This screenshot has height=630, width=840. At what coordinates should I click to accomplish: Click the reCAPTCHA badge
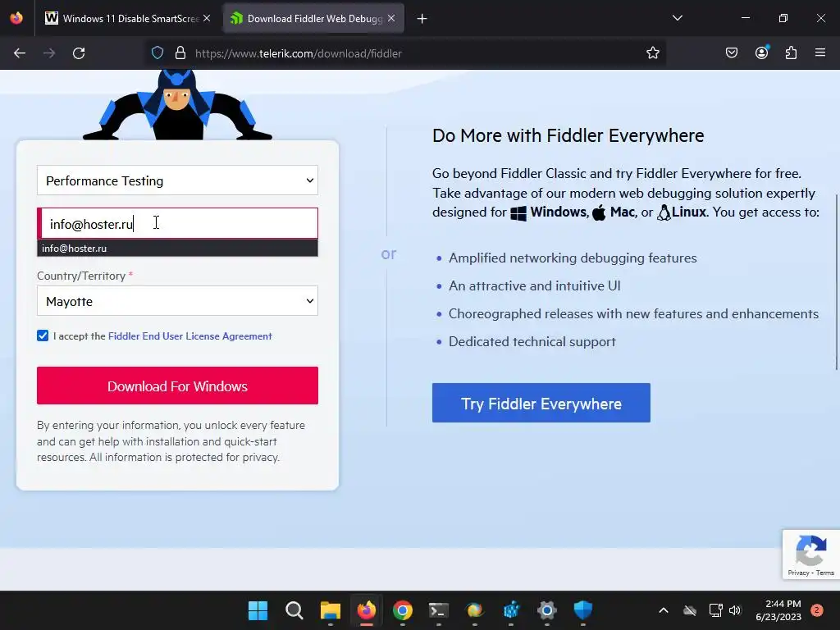tap(811, 555)
